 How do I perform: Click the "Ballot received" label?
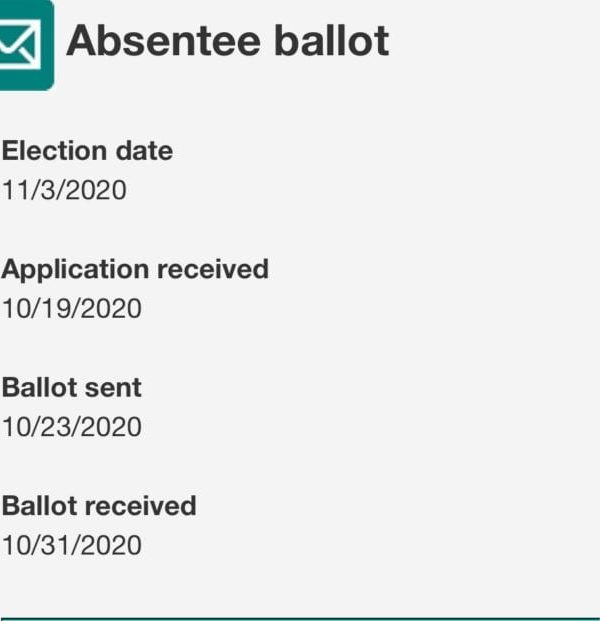[x=99, y=506]
